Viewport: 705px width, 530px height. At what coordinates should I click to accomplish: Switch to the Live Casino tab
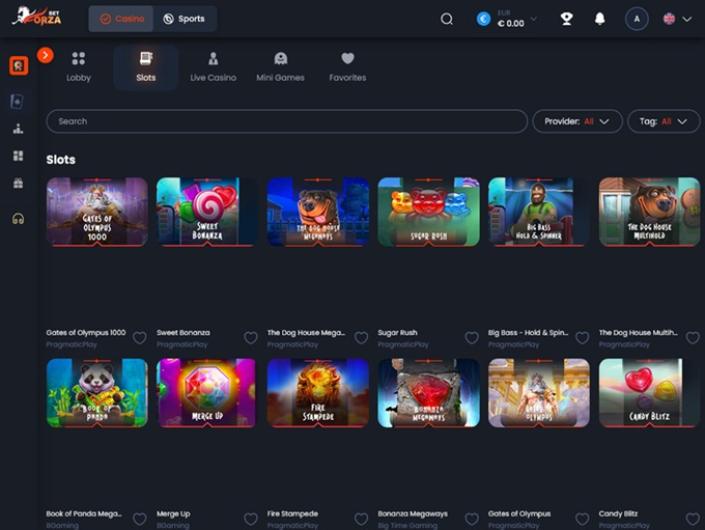pos(212,67)
